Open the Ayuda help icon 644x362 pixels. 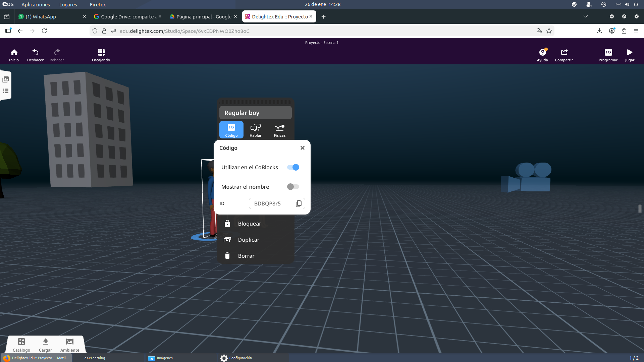tap(542, 55)
